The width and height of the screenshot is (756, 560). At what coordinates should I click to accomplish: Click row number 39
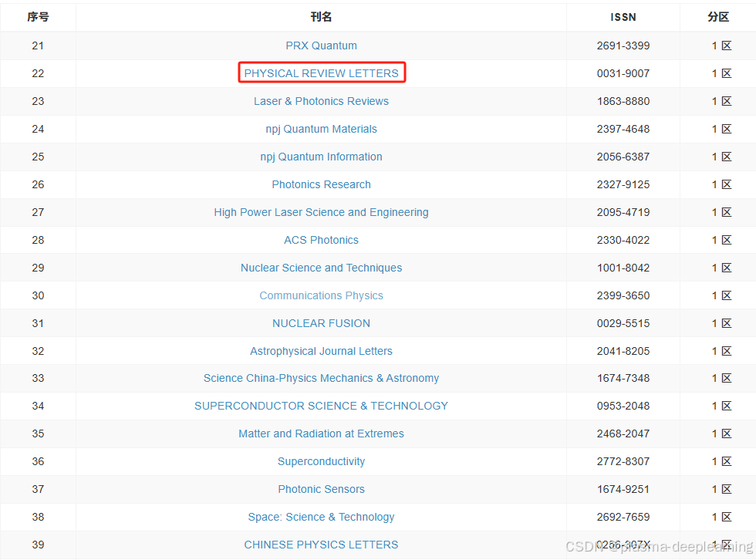click(x=38, y=545)
